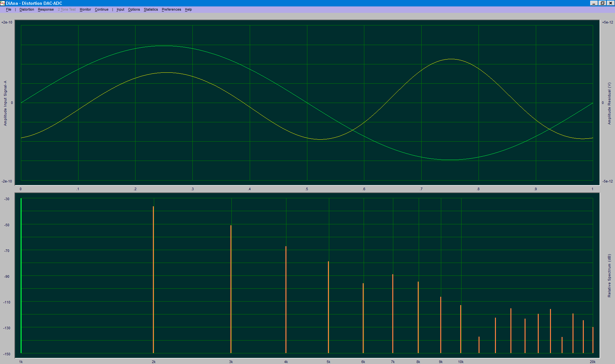
Task: Click the 'Amplitude Residual (V)' axis title
Action: [x=609, y=103]
